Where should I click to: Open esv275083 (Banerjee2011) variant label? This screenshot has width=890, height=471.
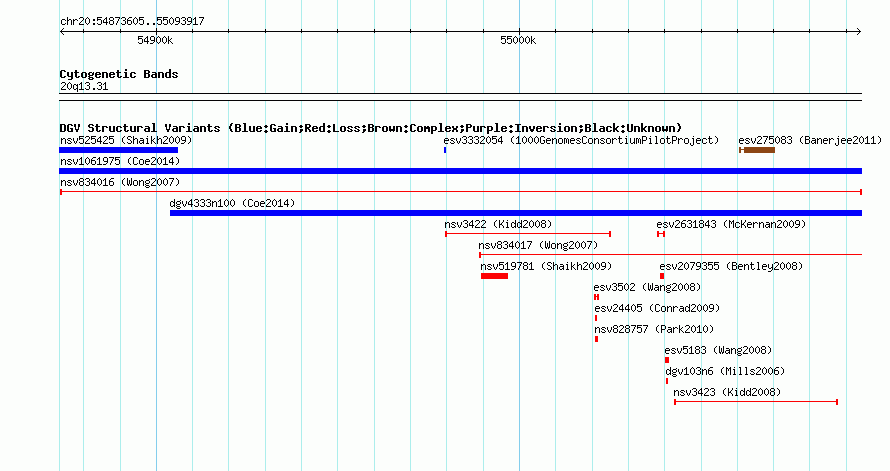click(x=810, y=140)
